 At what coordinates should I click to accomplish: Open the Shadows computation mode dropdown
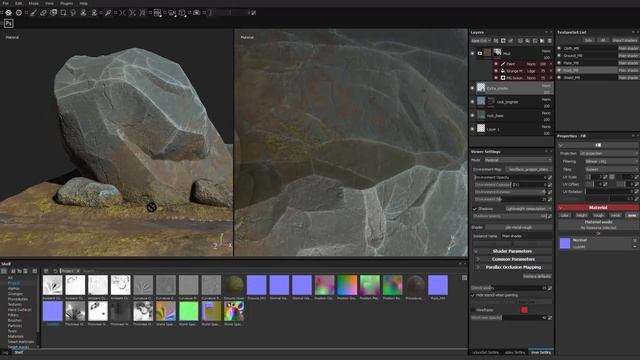point(528,209)
